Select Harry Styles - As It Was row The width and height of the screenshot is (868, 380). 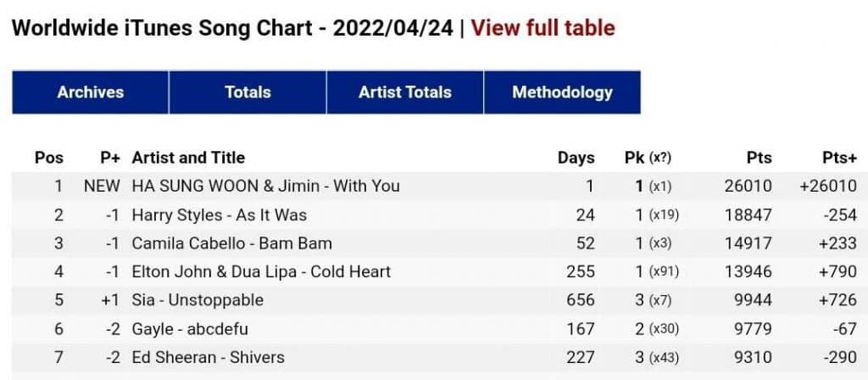click(219, 215)
